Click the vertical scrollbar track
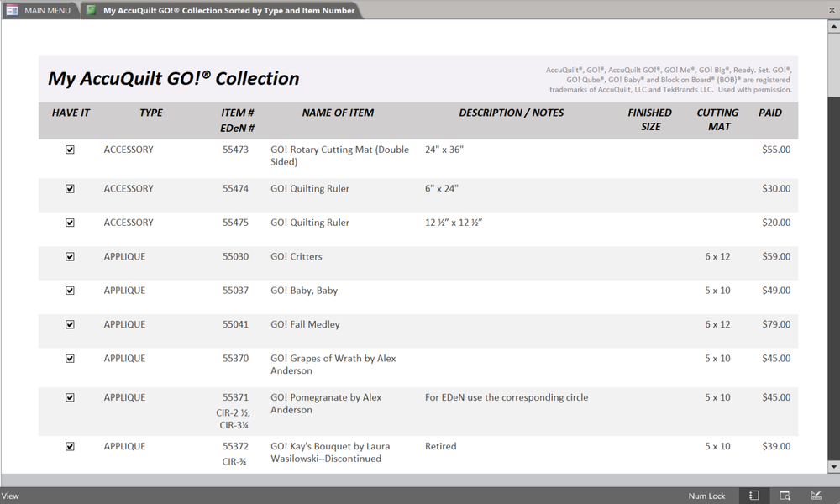This screenshot has height=504, width=840. tap(832, 252)
